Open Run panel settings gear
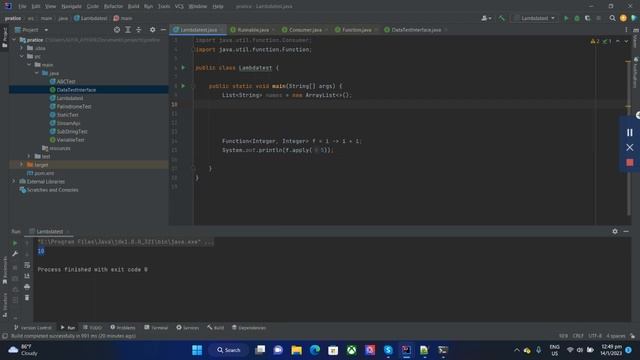This screenshot has width=640, height=360. point(615,231)
